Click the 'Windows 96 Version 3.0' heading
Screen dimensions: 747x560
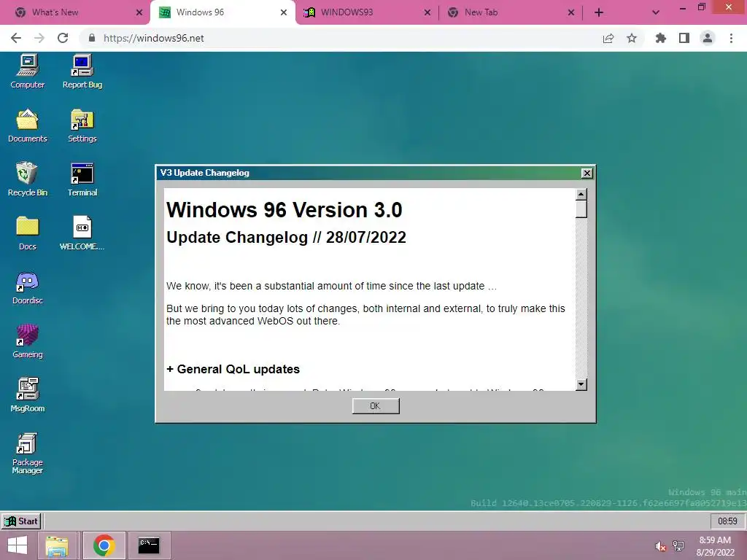tap(285, 210)
